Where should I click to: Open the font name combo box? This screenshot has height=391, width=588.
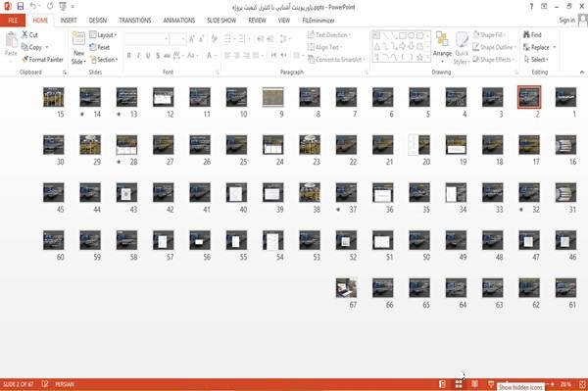click(x=147, y=38)
